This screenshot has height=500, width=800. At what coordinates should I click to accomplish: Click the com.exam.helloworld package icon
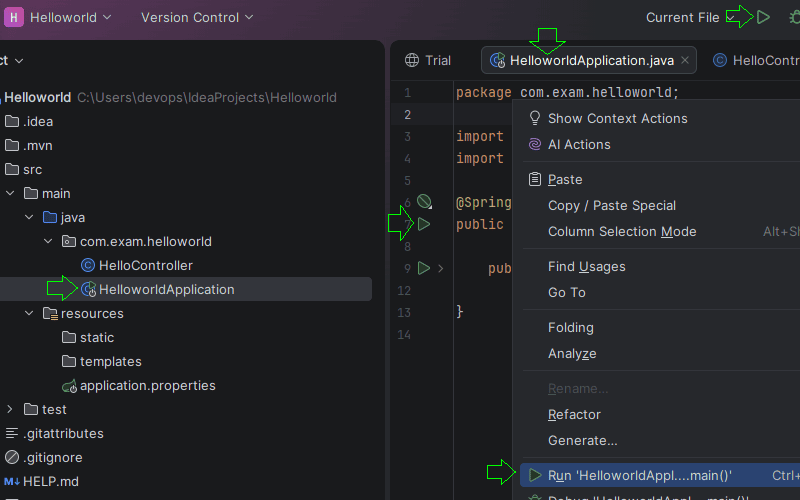point(69,241)
